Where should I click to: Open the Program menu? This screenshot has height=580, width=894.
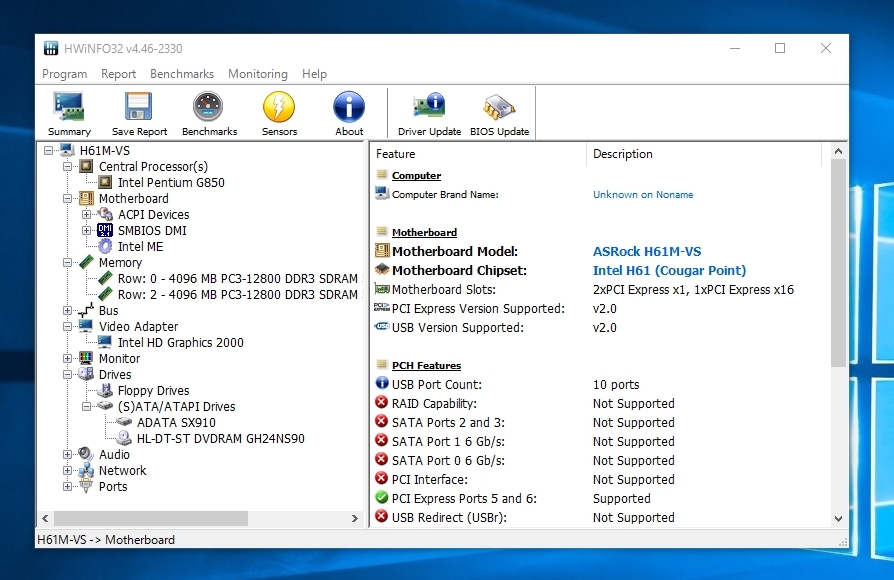pos(64,74)
